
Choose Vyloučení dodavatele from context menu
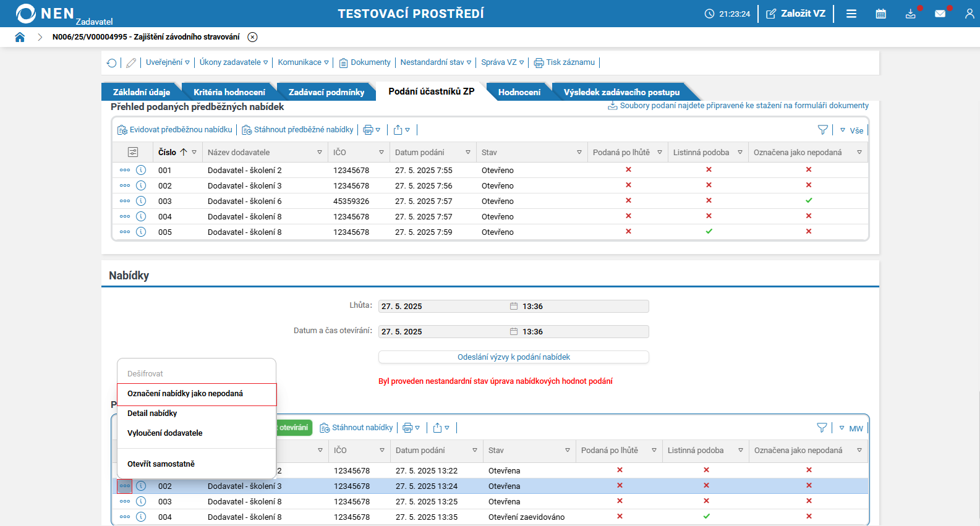tap(165, 433)
